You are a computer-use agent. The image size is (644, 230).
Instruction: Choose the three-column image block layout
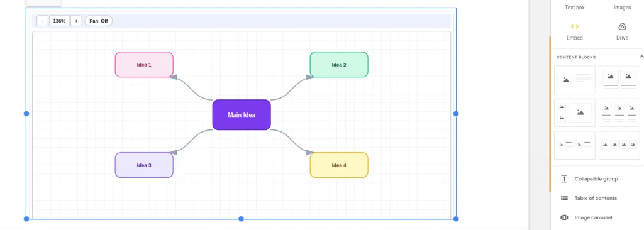click(x=619, y=112)
